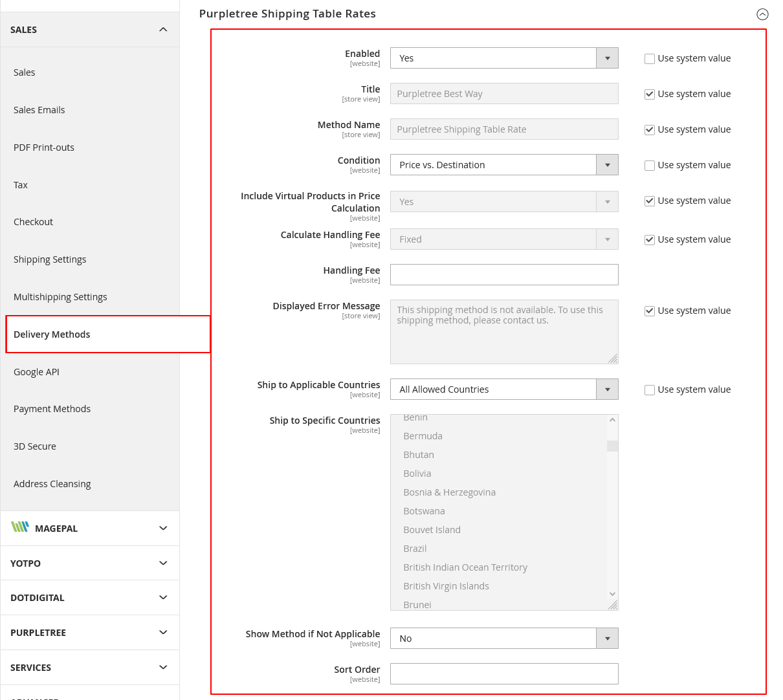
Task: Click the Method Name text field
Action: 504,129
